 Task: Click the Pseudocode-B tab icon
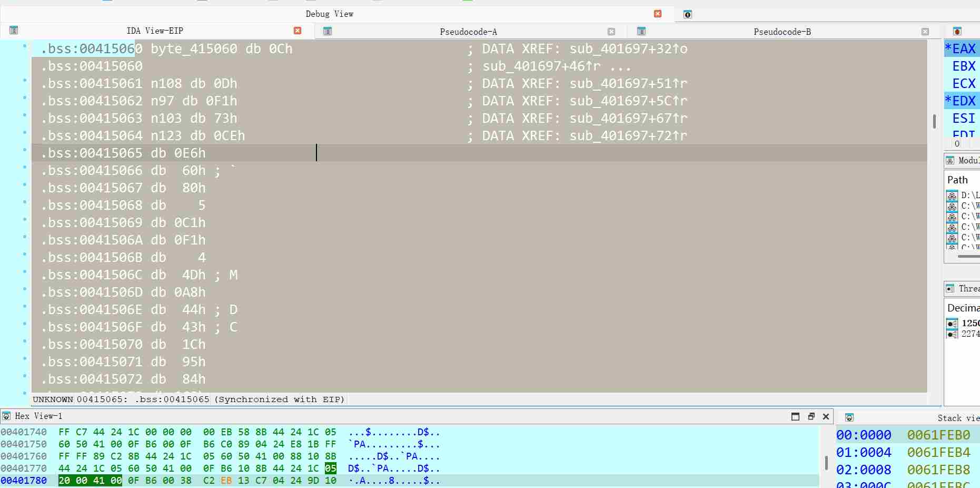[x=641, y=32]
